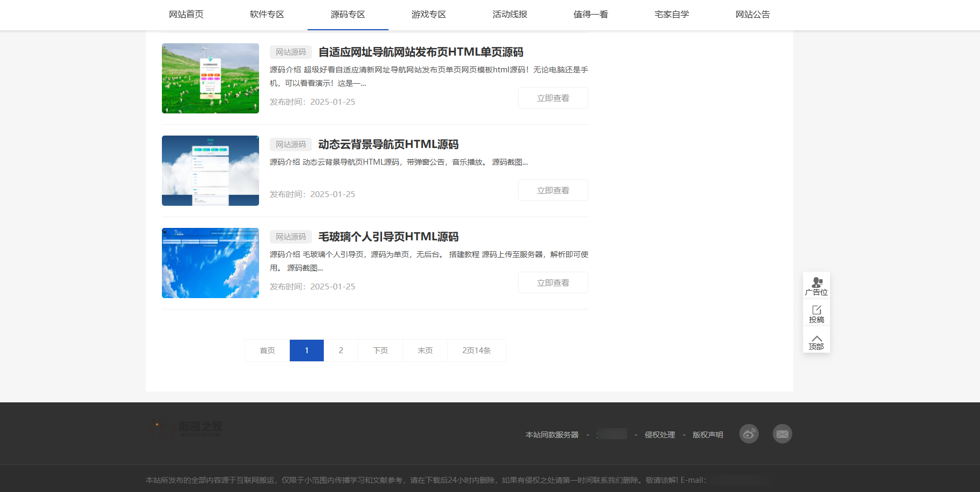点击毛玻璃个人引导页的缩略图
This screenshot has height=492, width=980.
point(210,263)
